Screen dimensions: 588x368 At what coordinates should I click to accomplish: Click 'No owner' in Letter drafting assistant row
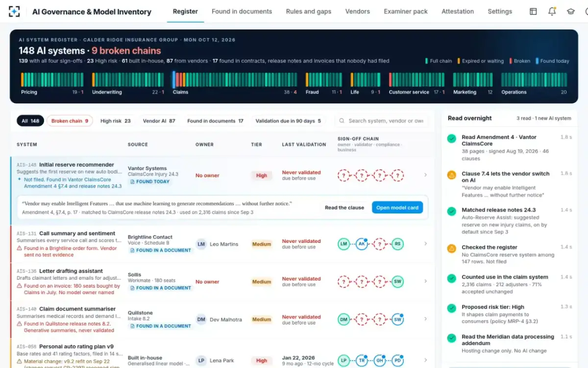[207, 282]
